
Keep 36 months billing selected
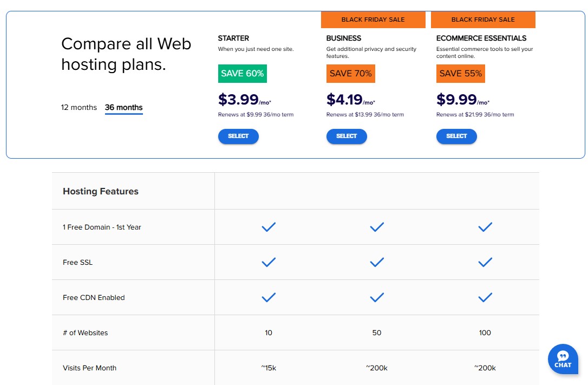[123, 107]
